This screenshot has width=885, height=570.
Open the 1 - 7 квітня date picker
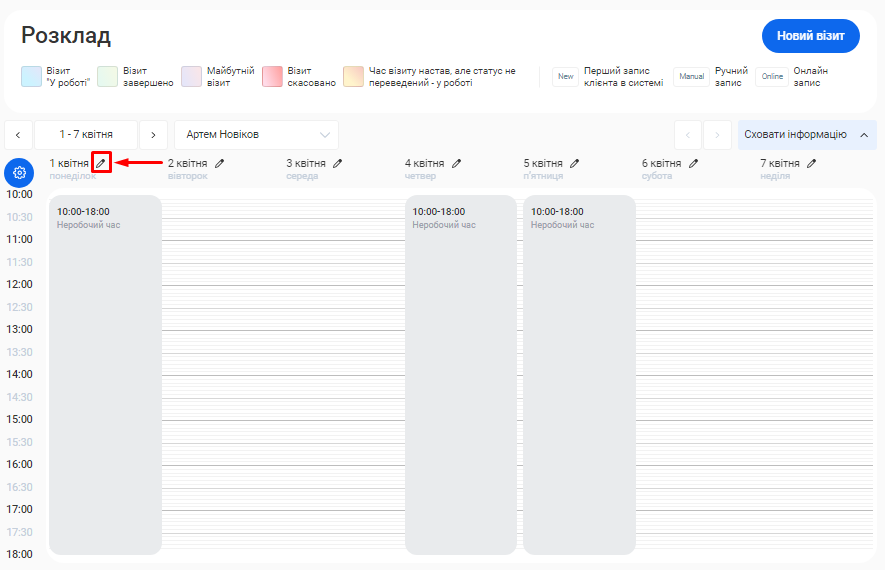[86, 135]
